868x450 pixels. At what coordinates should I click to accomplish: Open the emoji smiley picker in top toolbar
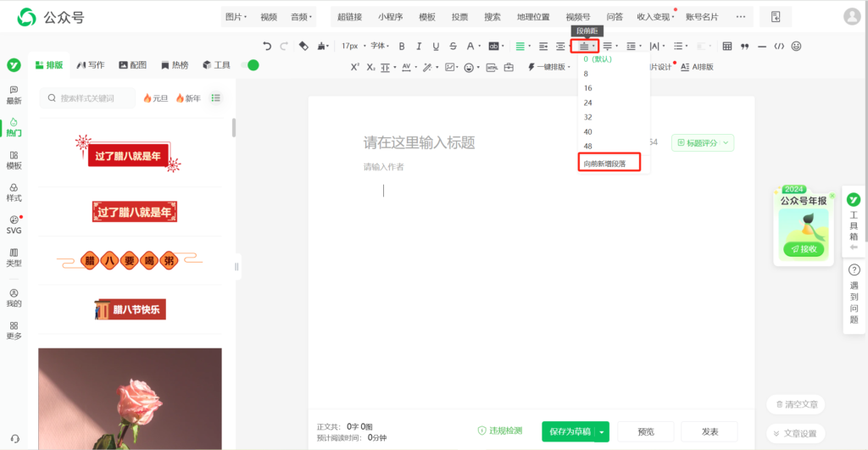point(796,46)
